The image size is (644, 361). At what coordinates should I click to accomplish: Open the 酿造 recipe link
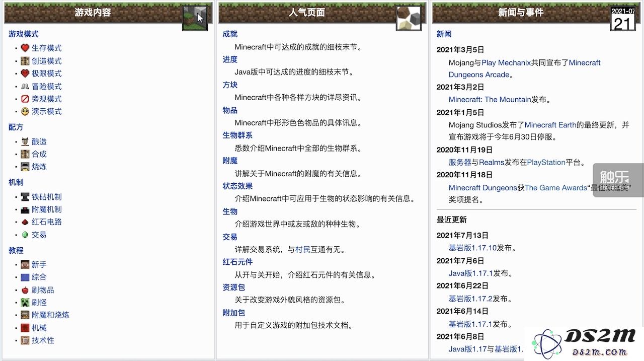[x=39, y=142]
